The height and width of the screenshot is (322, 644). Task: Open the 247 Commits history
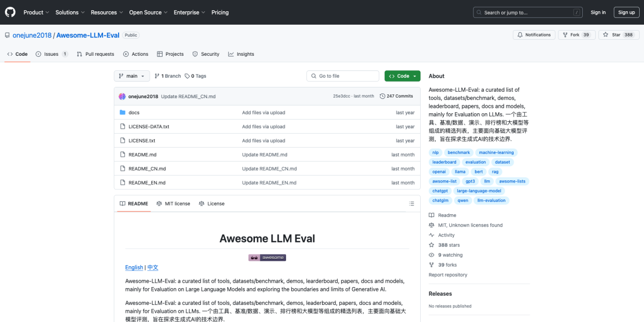point(396,96)
